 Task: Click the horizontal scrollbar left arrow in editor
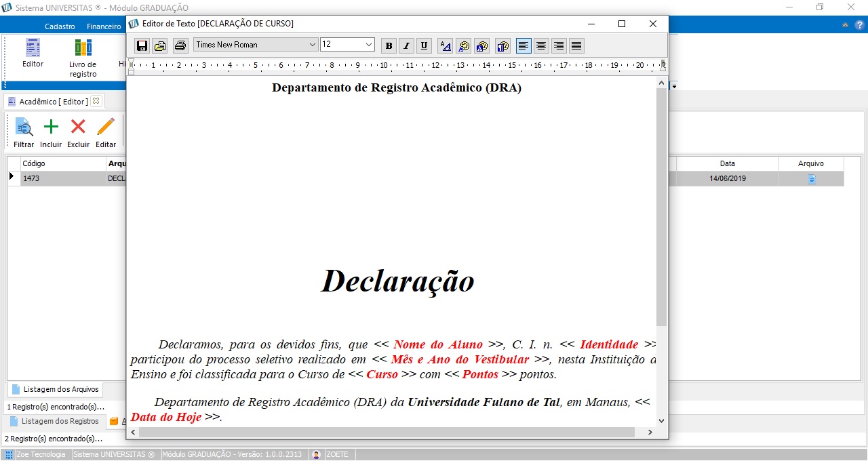pos(133,432)
